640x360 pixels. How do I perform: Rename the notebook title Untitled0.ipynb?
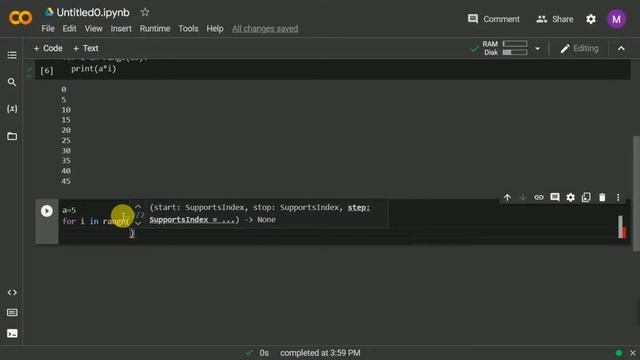click(93, 13)
